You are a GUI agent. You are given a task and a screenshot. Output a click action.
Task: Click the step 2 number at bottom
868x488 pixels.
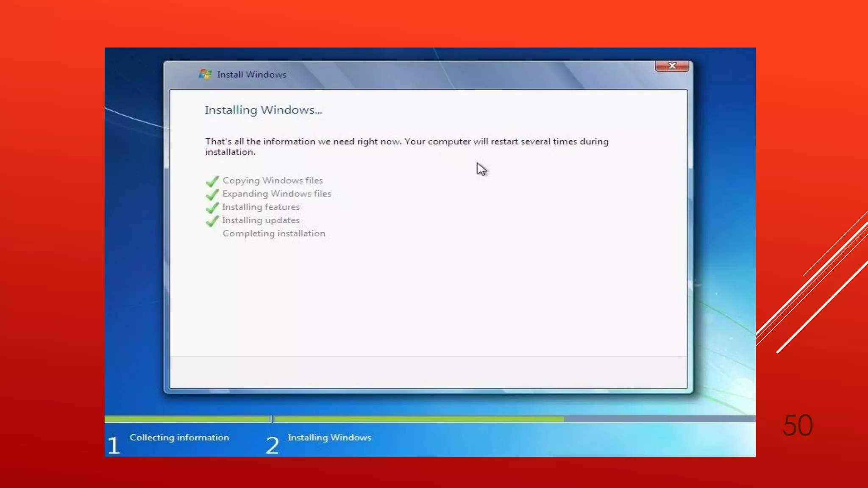[x=273, y=446]
